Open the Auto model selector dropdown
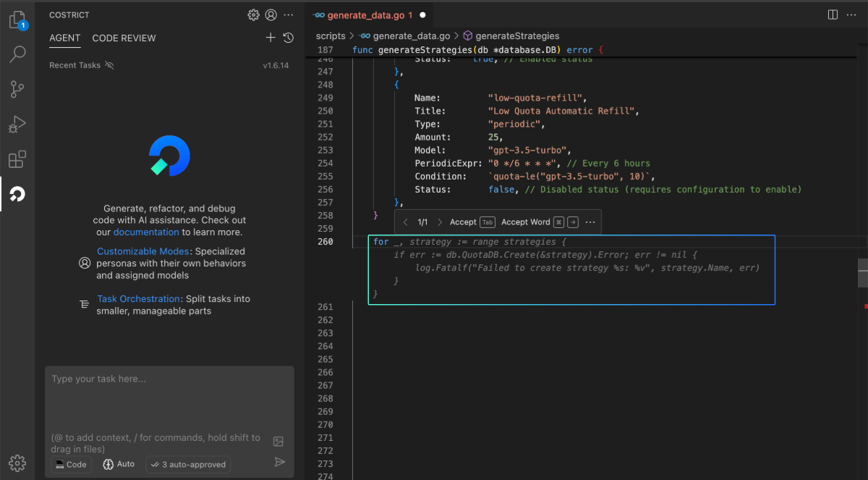Image resolution: width=868 pixels, height=480 pixels. (x=119, y=464)
